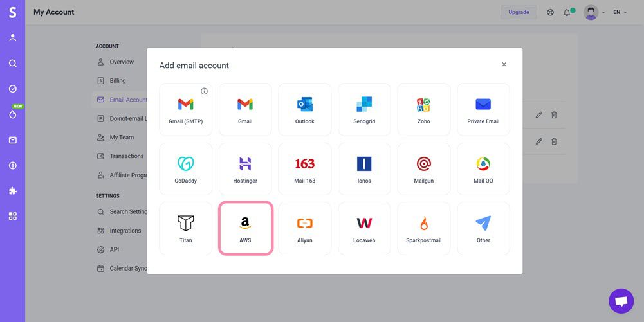Select the Mail 163 provider
The image size is (644, 322).
pos(305,169)
